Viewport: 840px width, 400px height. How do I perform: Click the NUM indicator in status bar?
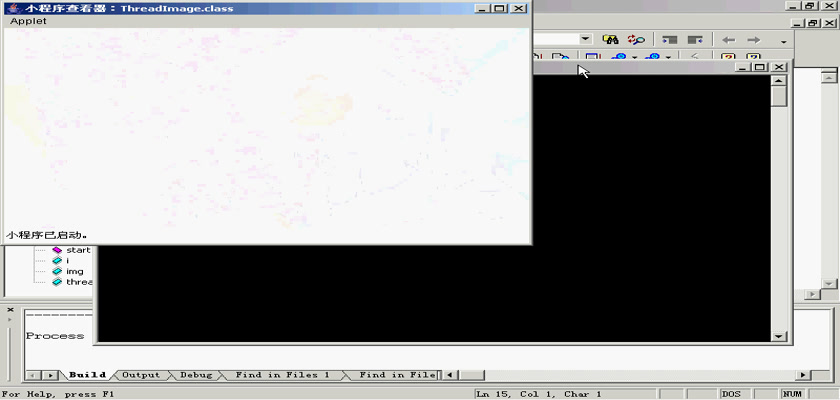[792, 394]
